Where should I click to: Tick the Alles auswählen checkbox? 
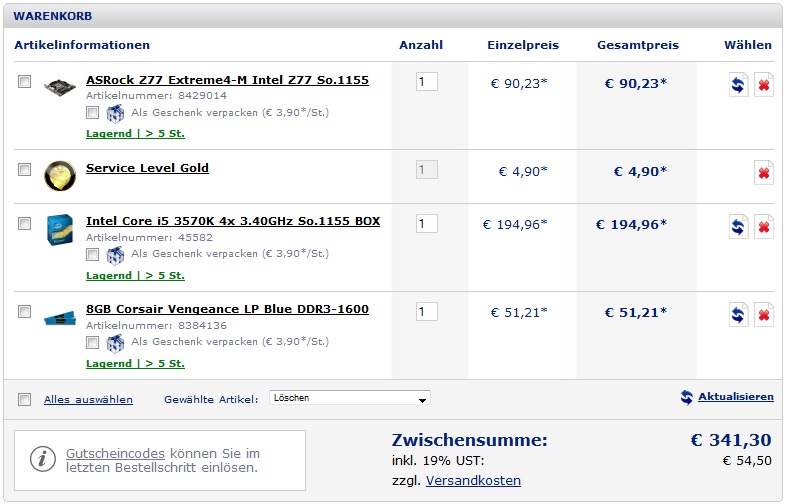(x=24, y=400)
